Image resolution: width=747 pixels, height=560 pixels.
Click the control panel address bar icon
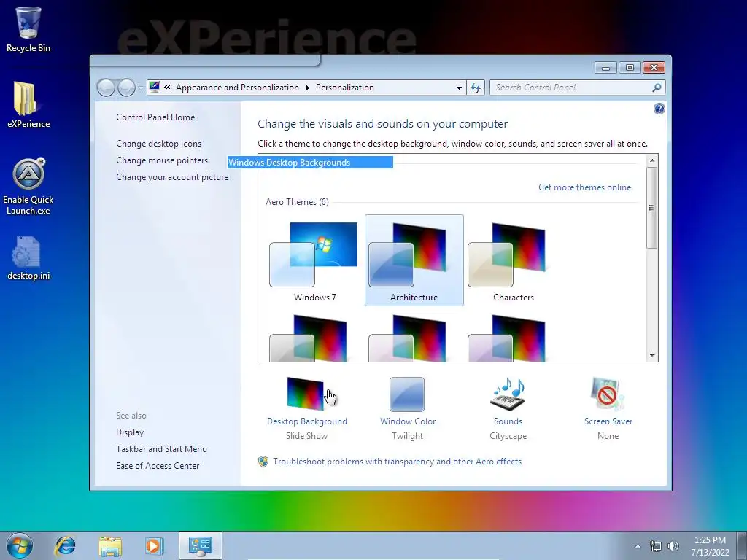point(155,87)
